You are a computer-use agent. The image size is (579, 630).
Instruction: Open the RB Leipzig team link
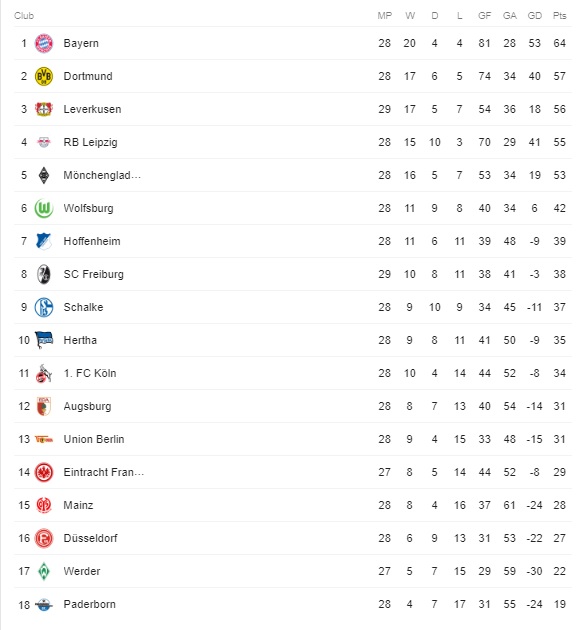(90, 142)
